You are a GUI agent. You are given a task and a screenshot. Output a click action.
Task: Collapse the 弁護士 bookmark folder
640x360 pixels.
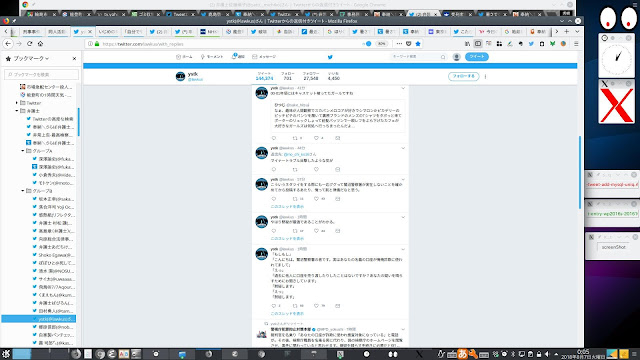point(17,111)
